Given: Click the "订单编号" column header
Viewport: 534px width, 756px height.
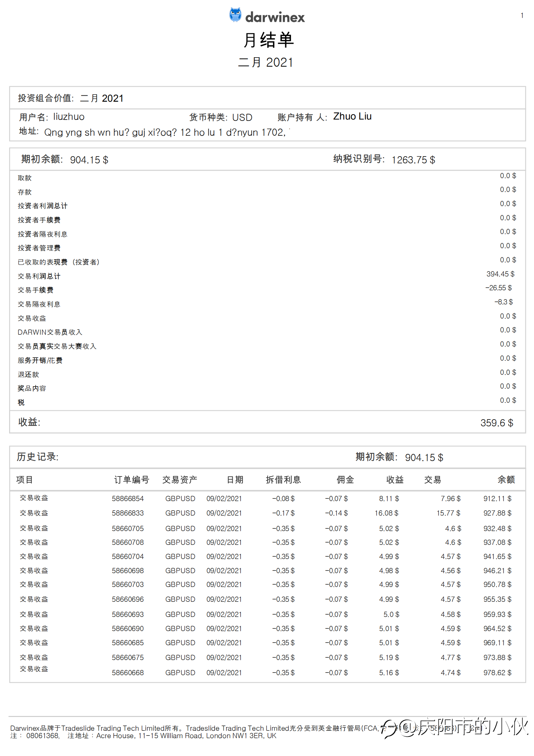Looking at the screenshot, I should tap(132, 480).
